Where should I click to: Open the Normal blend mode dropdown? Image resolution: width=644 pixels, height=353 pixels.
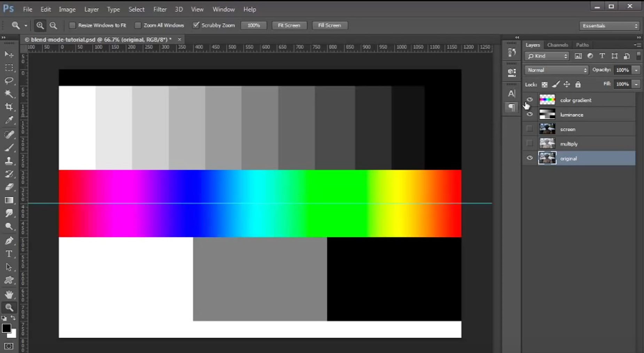[556, 70]
